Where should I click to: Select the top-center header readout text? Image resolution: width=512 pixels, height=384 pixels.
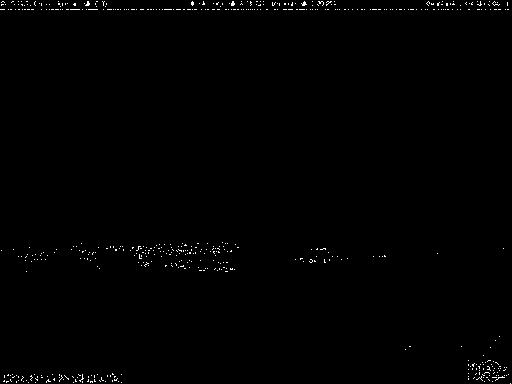click(x=263, y=4)
